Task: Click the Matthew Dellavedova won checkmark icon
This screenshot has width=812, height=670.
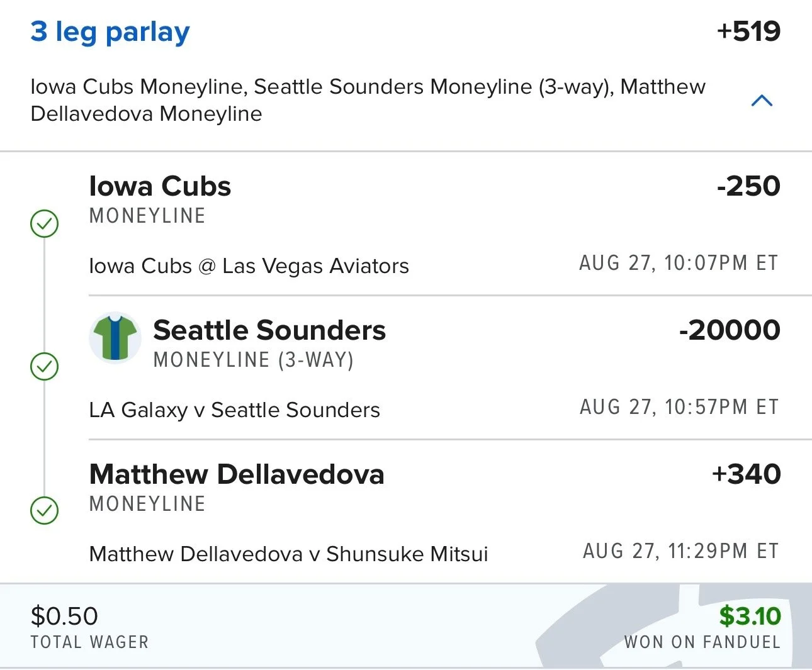Action: coord(45,510)
